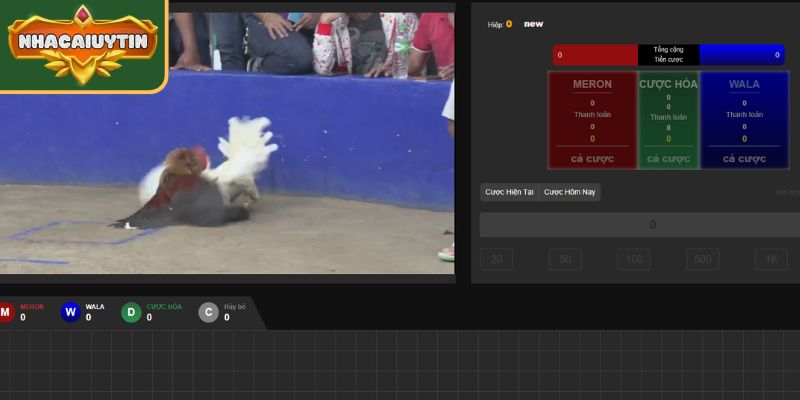The height and width of the screenshot is (400, 800).
Task: Click the gray C Hủy bỏ icon
Action: tap(208, 313)
